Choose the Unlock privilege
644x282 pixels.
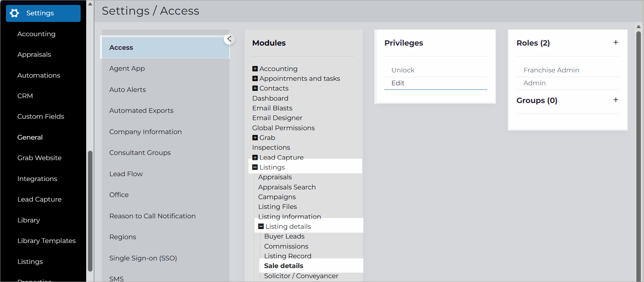(436, 70)
